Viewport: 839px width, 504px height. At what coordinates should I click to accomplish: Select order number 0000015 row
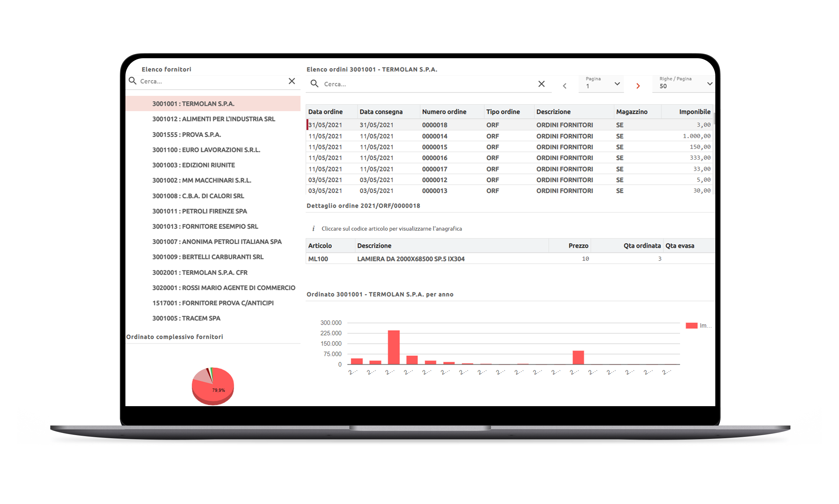point(509,147)
